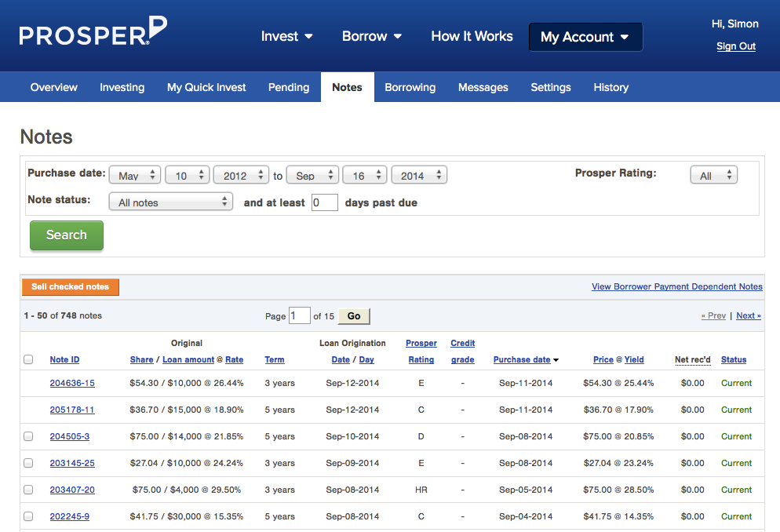Click the $75.00 @ 28.50% price cell
The image size is (780, 532).
click(x=618, y=490)
